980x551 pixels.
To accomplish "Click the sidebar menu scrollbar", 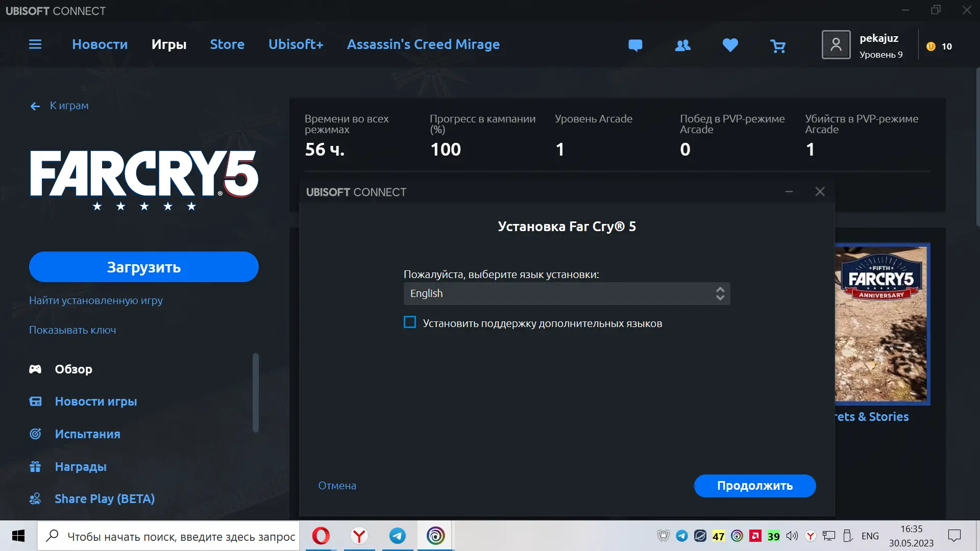I will [x=256, y=393].
